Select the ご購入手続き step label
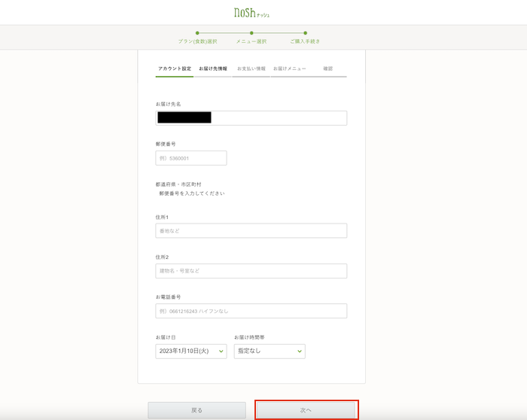This screenshot has height=420, width=527. tap(305, 41)
